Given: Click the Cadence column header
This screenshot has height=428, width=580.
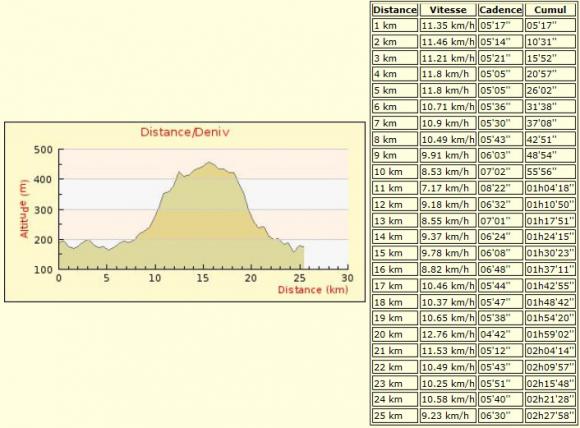Looking at the screenshot, I should coord(500,10).
